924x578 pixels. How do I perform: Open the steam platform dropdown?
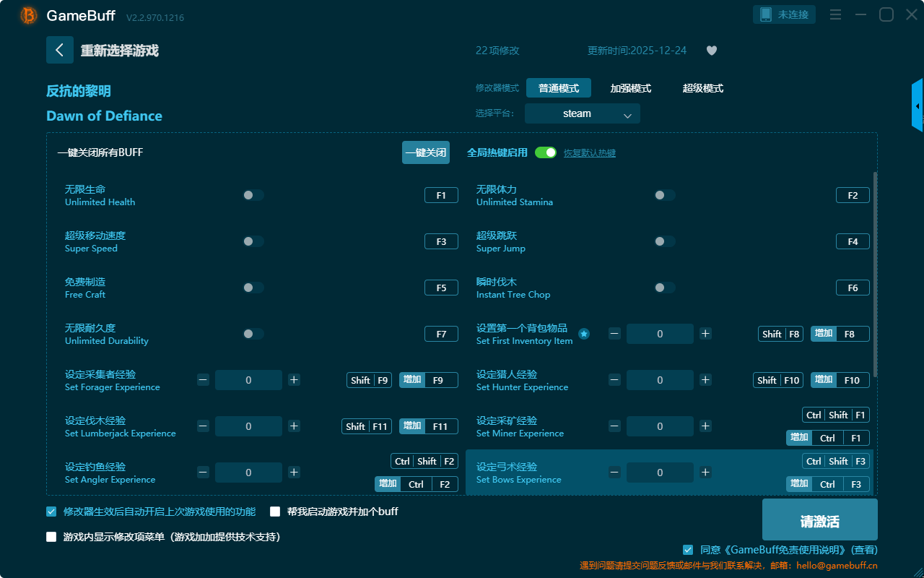(582, 113)
